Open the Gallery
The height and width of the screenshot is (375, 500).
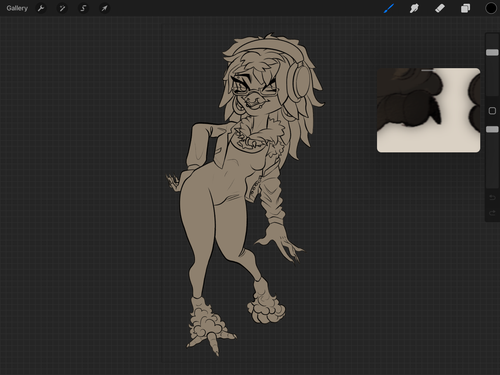[x=17, y=8]
